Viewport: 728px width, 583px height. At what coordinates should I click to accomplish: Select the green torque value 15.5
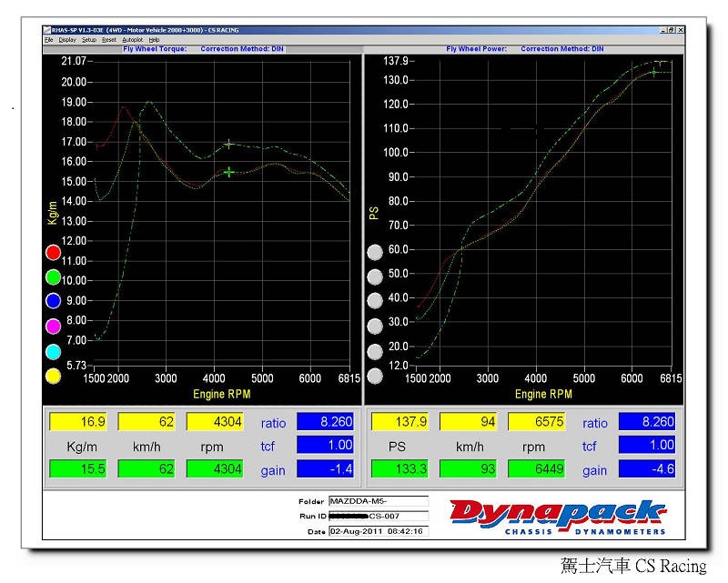click(x=78, y=468)
